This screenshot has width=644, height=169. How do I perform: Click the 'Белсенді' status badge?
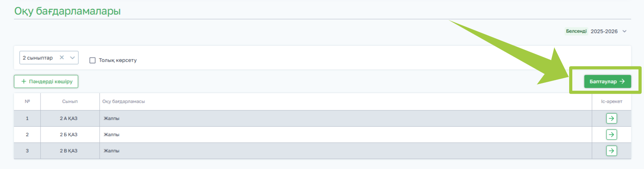[576, 31]
